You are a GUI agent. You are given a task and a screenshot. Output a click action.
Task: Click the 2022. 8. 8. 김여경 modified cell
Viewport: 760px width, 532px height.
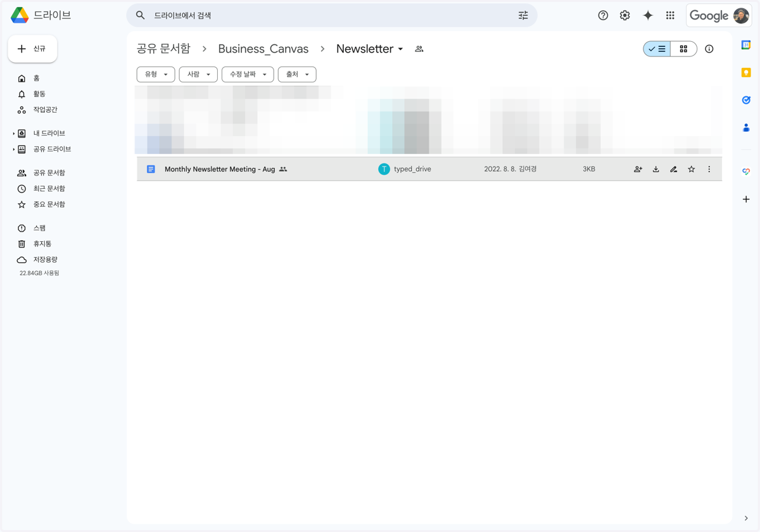point(510,169)
